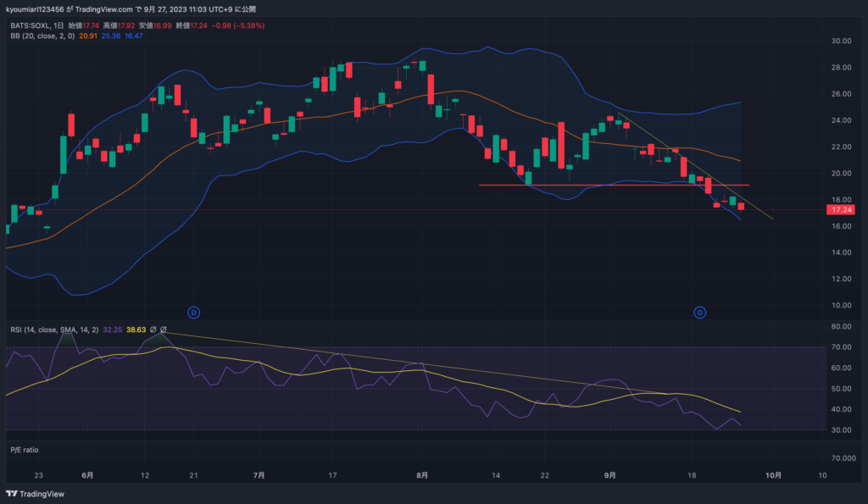Click the left dividend D marker near June 21
The height and width of the screenshot is (504, 868).
(x=194, y=313)
